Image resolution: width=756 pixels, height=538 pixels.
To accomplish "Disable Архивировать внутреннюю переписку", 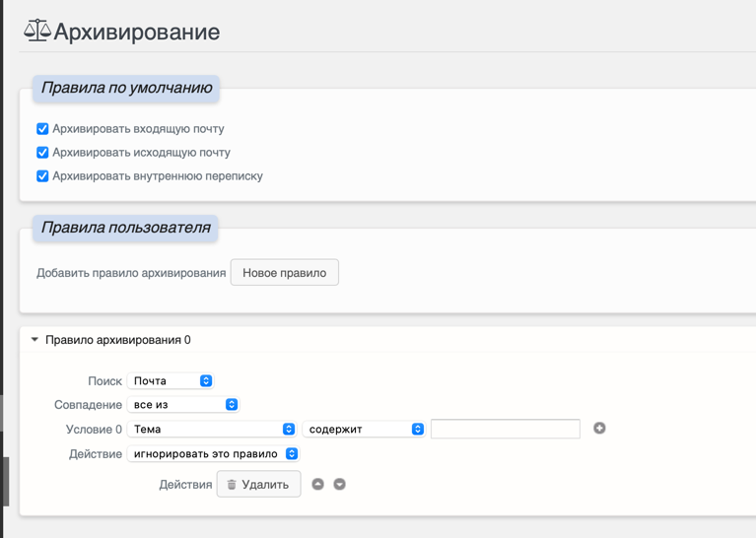I will [42, 176].
